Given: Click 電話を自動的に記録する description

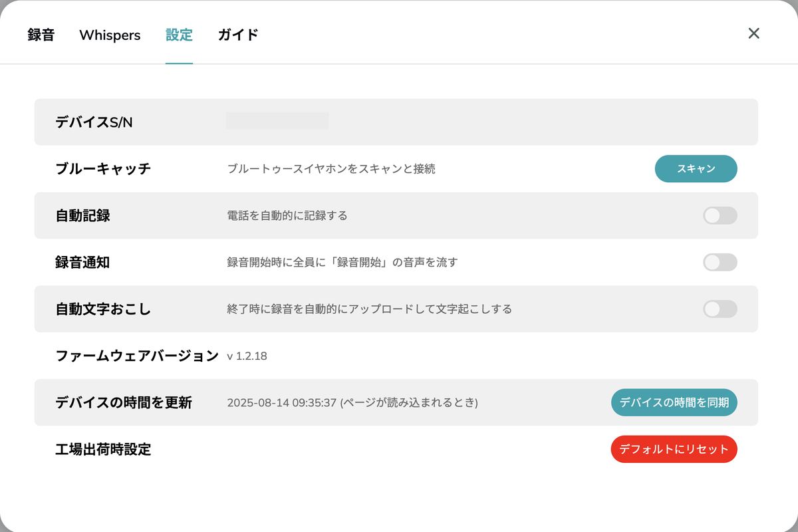Looking at the screenshot, I should tap(287, 215).
